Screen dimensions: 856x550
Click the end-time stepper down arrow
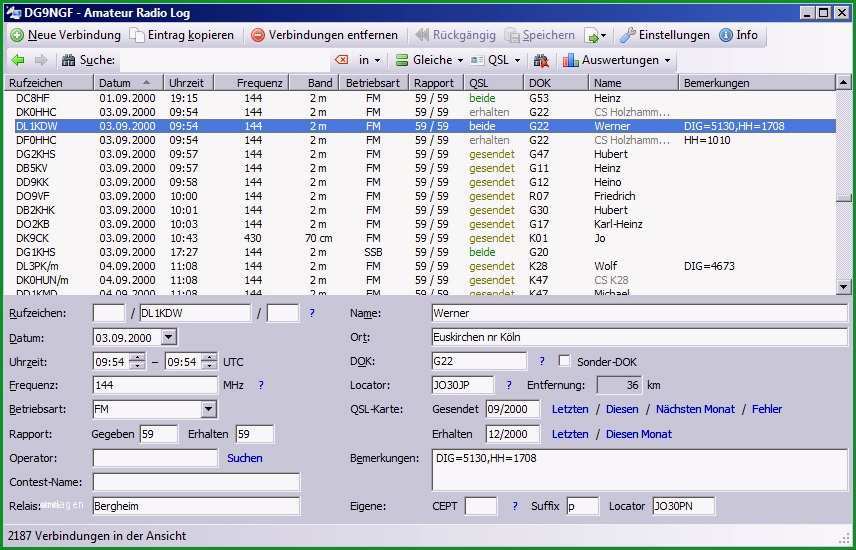coord(209,365)
